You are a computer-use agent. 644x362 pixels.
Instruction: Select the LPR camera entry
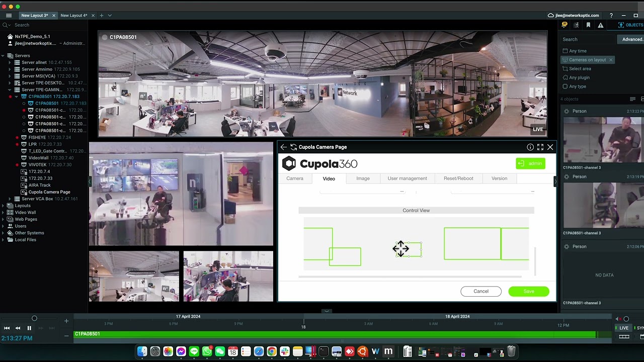pyautogui.click(x=32, y=144)
